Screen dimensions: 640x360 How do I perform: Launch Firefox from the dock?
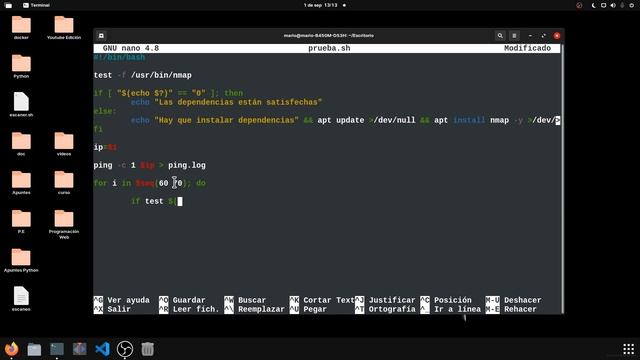click(x=11, y=349)
